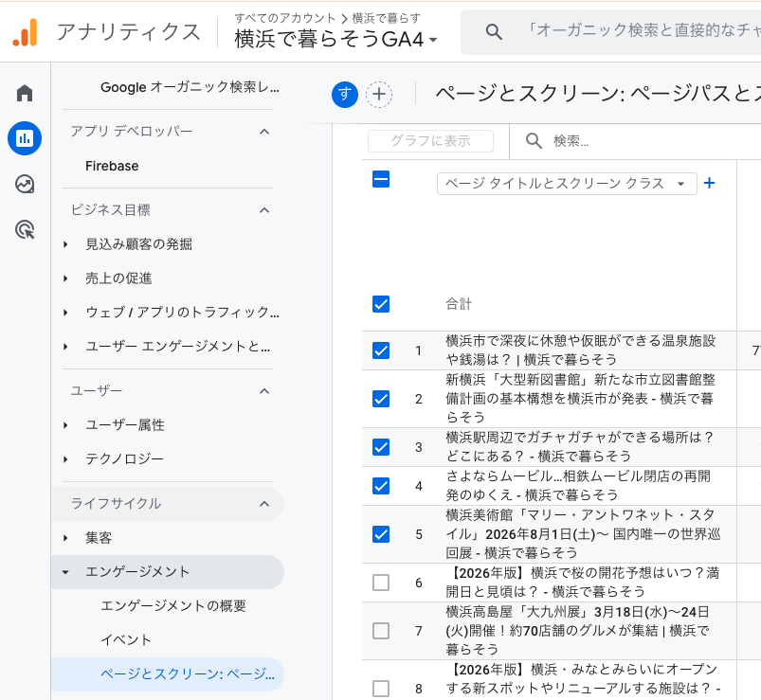The width and height of the screenshot is (761, 700).
Task: Open the Home icon in left rail
Action: pos(24,92)
